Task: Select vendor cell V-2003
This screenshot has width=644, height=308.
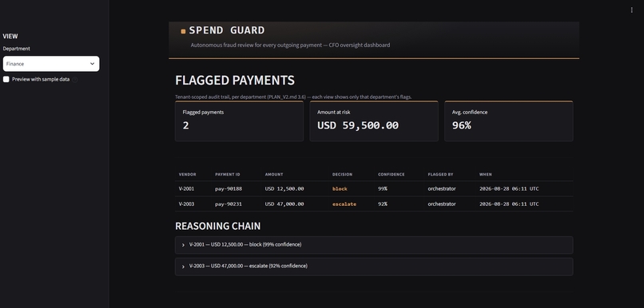Action: tap(186, 203)
